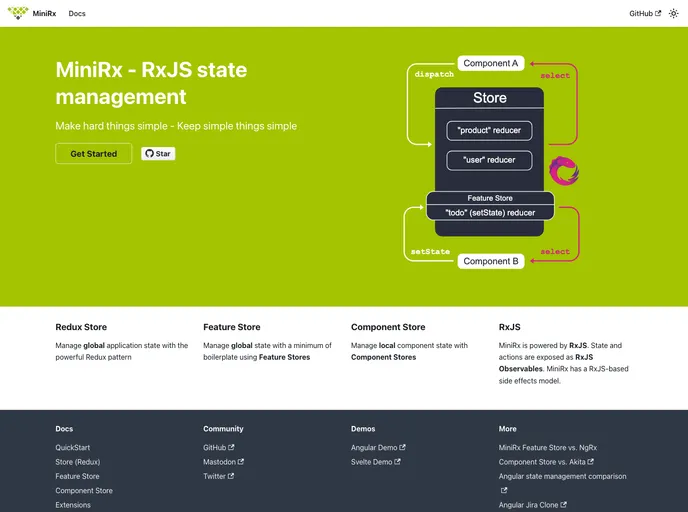Open Feature Store footer link
Image resolution: width=688 pixels, height=512 pixels.
point(77,476)
